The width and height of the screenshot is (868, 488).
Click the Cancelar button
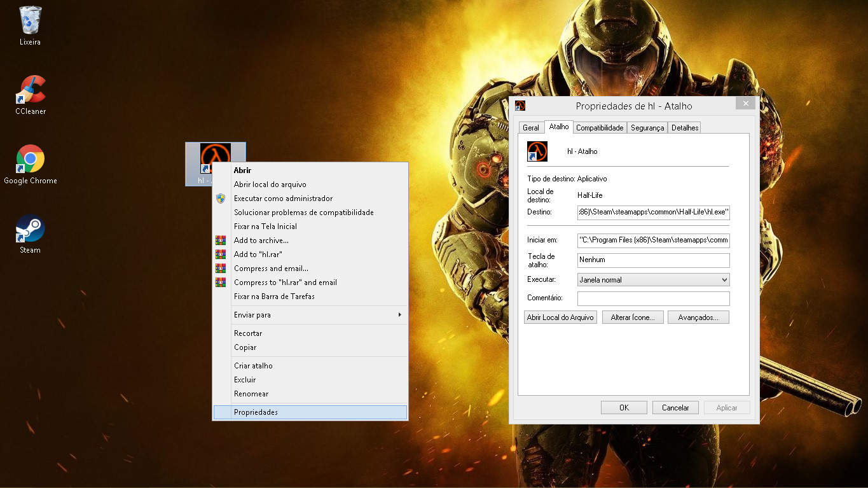675,408
